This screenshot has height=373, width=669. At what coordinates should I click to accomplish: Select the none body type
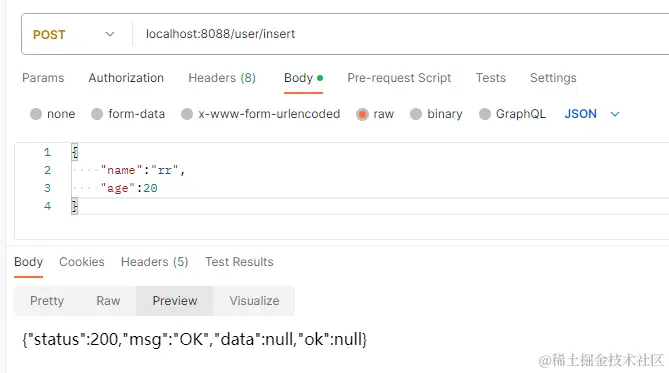pyautogui.click(x=52, y=114)
